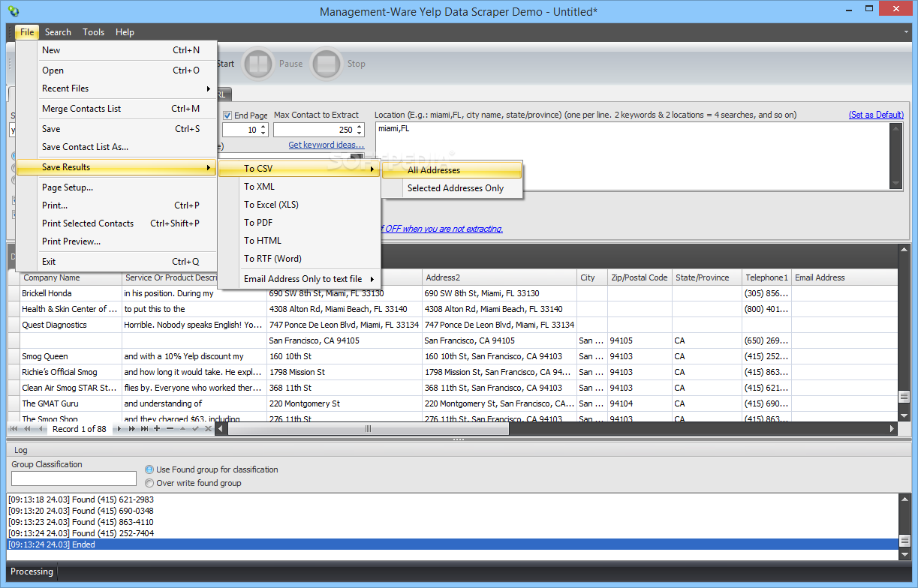Select To HTML export option
This screenshot has height=588, width=918.
click(x=299, y=241)
